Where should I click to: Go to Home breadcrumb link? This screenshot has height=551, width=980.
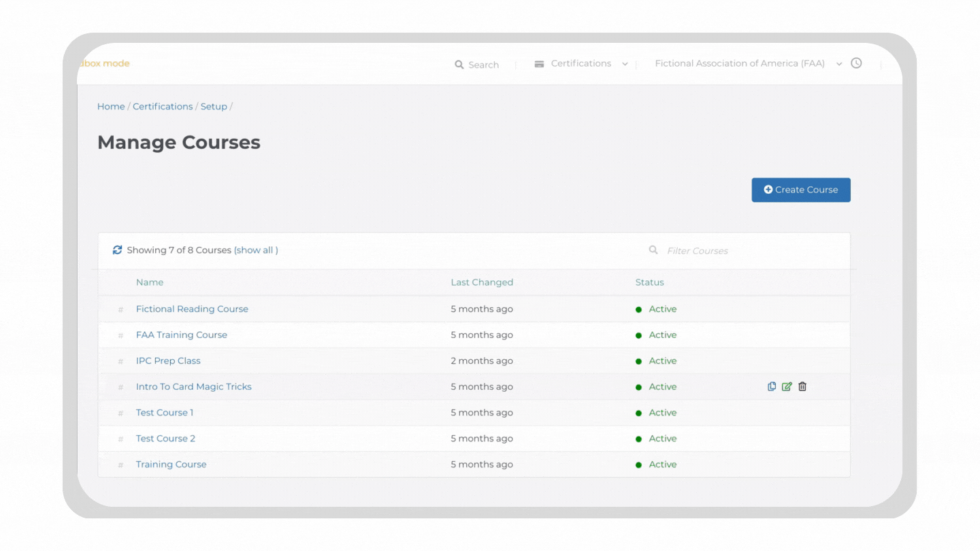[111, 106]
